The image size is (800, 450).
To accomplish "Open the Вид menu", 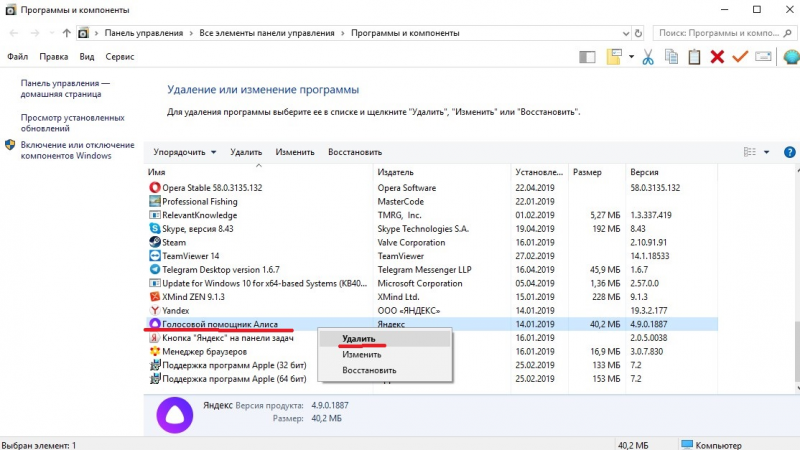I will [87, 57].
